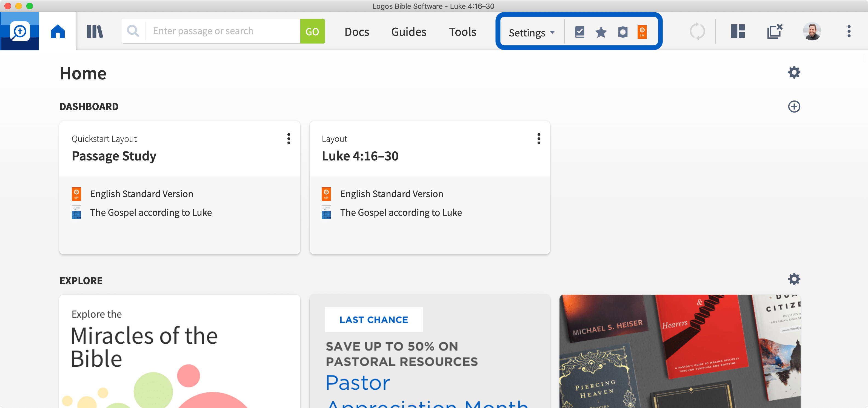Screen dimensions: 868x408
Task: Click the Quickstart Layout label
Action: click(104, 139)
